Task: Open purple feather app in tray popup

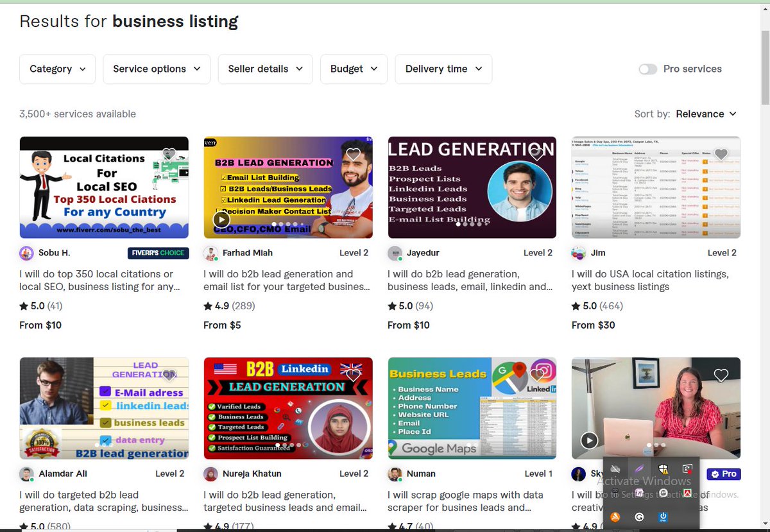Action: pos(639,468)
